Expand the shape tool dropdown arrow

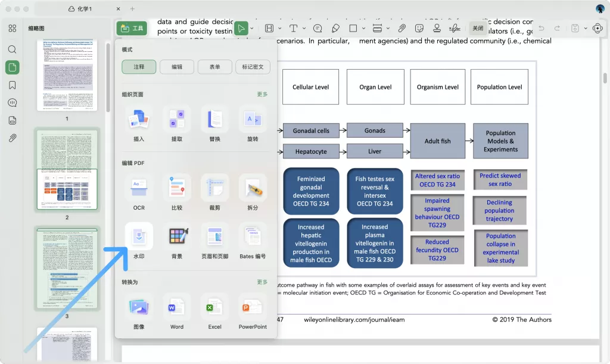pos(364,28)
